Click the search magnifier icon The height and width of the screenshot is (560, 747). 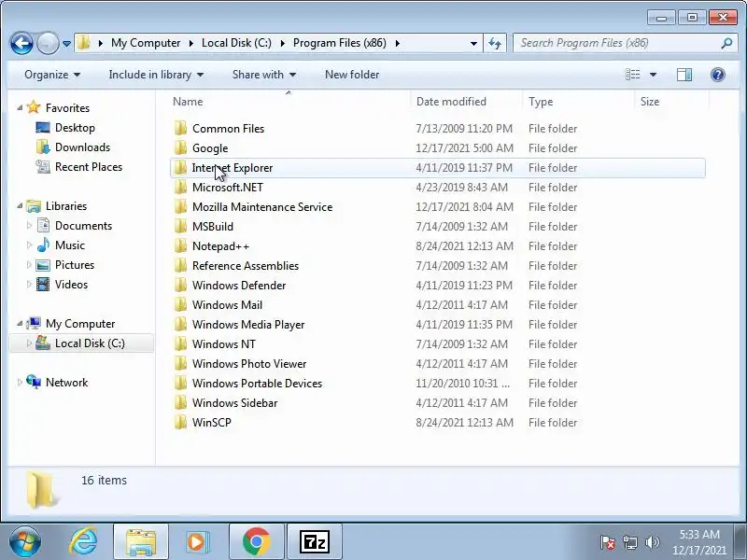[x=726, y=43]
